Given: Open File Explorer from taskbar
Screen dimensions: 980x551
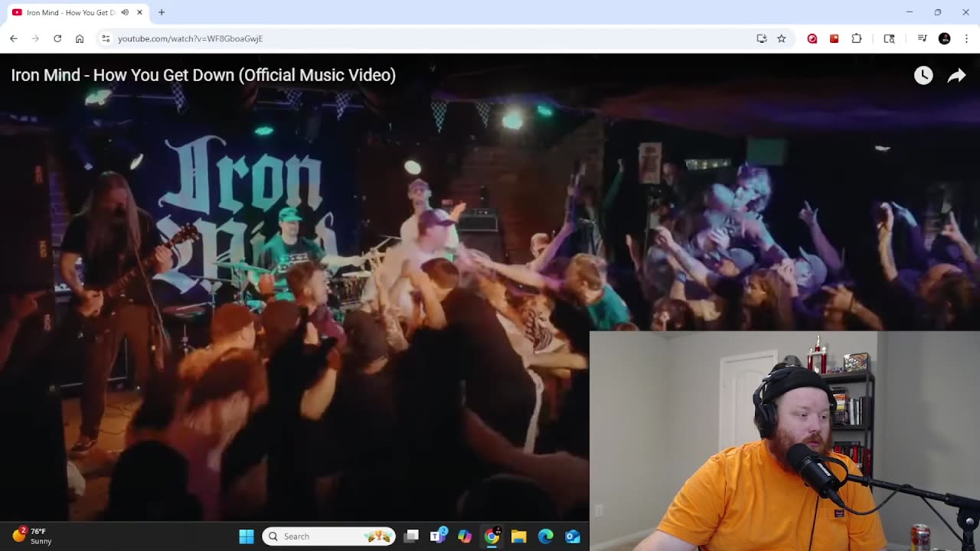Looking at the screenshot, I should pos(519,536).
